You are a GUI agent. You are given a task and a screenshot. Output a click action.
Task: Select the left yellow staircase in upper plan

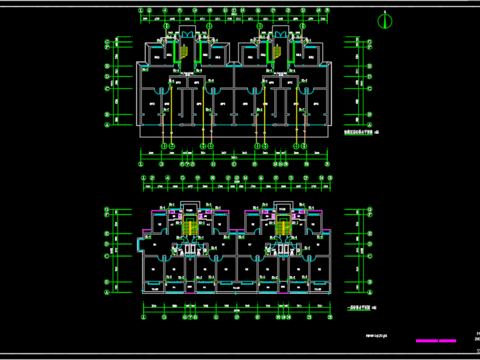click(184, 52)
